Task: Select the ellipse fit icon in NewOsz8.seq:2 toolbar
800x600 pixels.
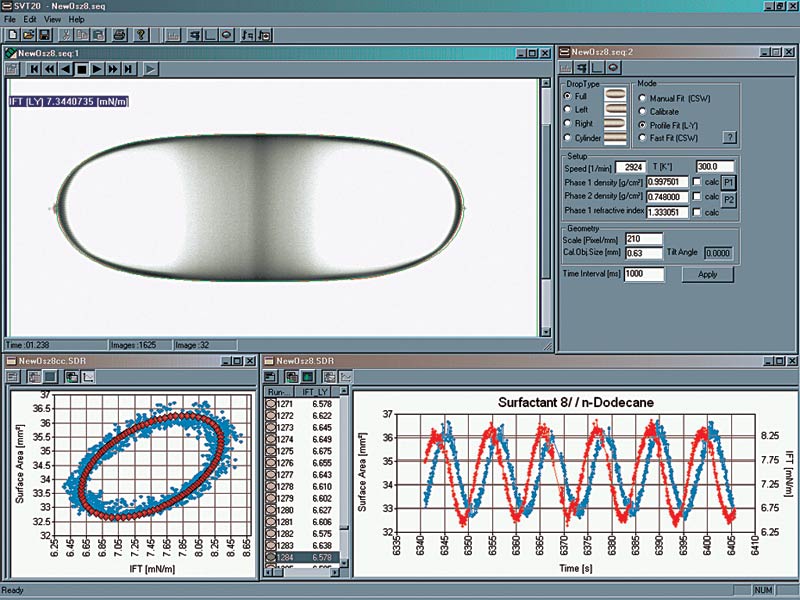Action: 612,67
